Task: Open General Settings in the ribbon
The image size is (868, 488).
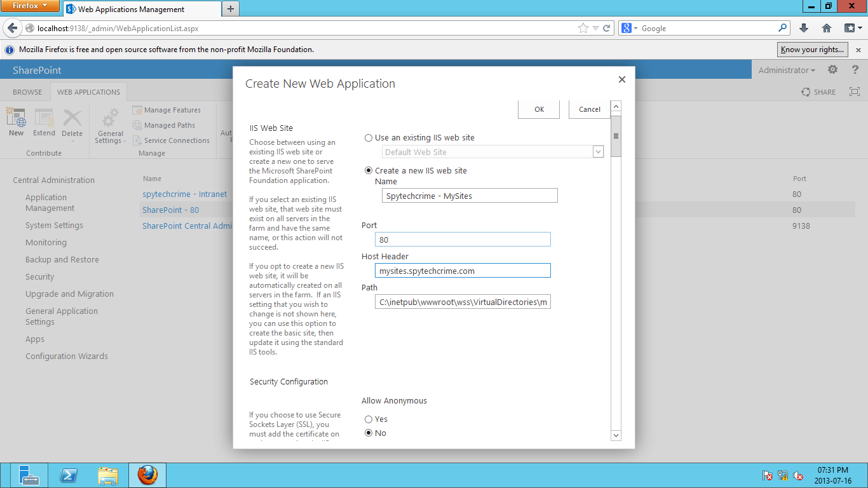Action: [x=111, y=126]
